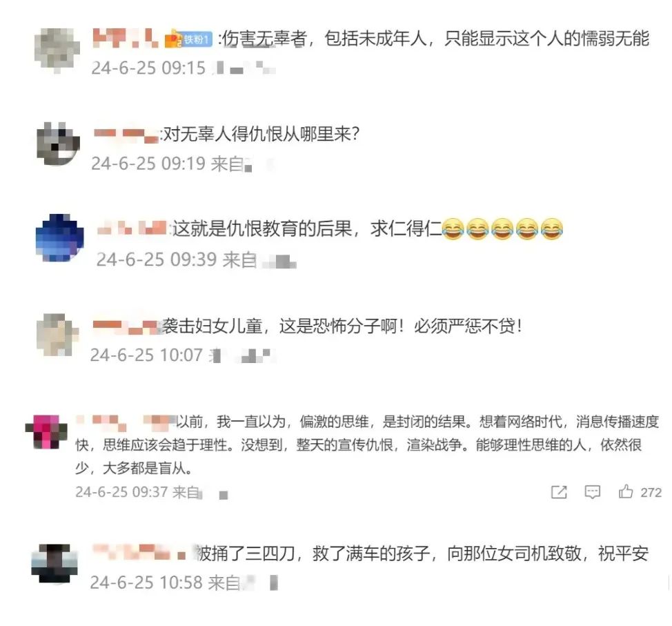Like the comment with the thumbs-up icon
This screenshot has height=626, width=672.
626,491
